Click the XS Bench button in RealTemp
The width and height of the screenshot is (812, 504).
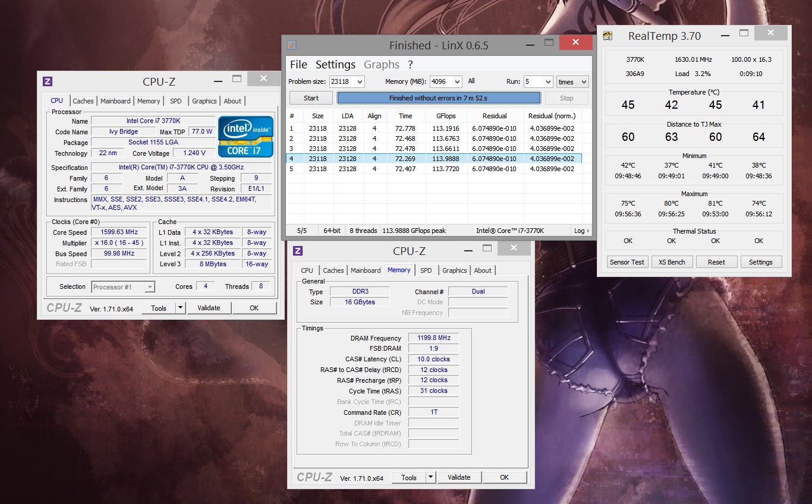click(x=671, y=262)
